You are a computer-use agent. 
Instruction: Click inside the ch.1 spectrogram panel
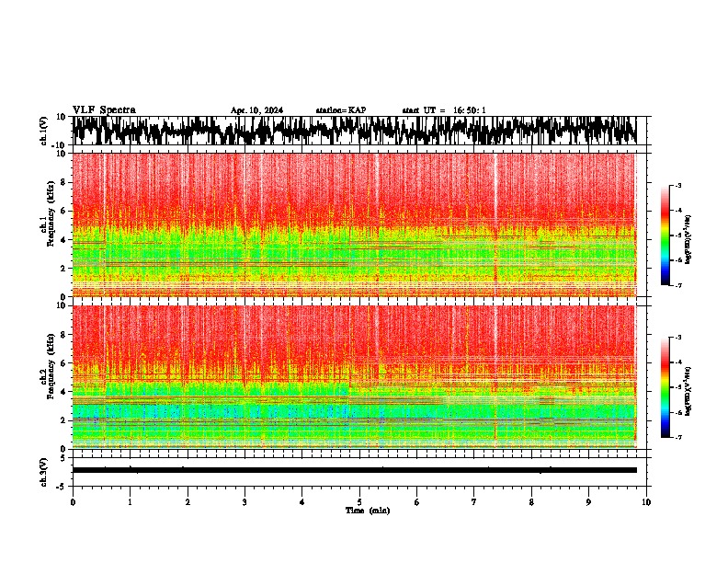(354, 224)
